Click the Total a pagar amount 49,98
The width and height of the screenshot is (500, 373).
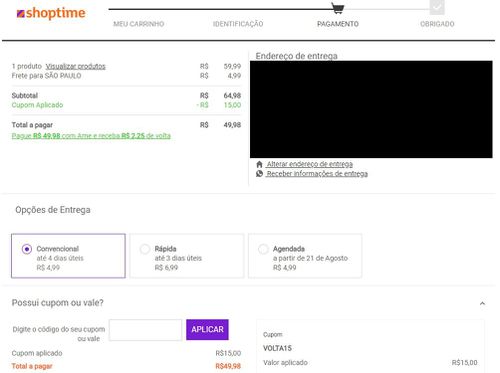point(232,125)
